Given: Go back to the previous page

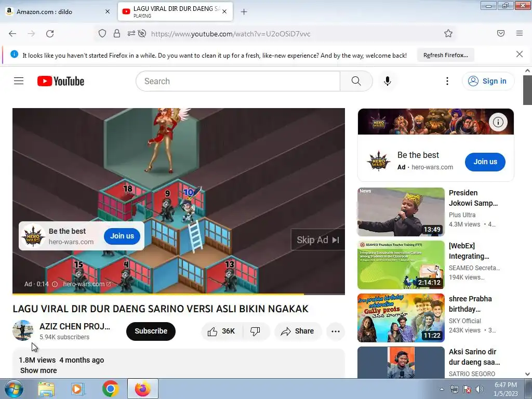Looking at the screenshot, I should [x=12, y=34].
